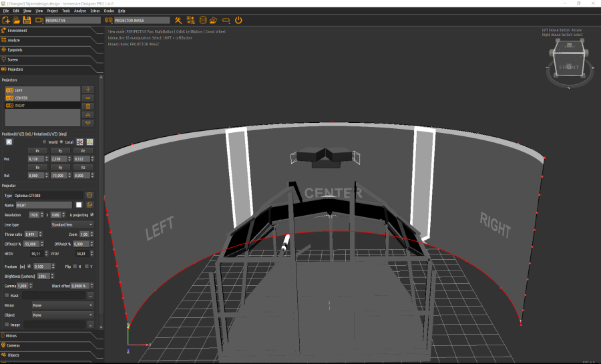Click the database cylinder toolbar icon

(203, 21)
